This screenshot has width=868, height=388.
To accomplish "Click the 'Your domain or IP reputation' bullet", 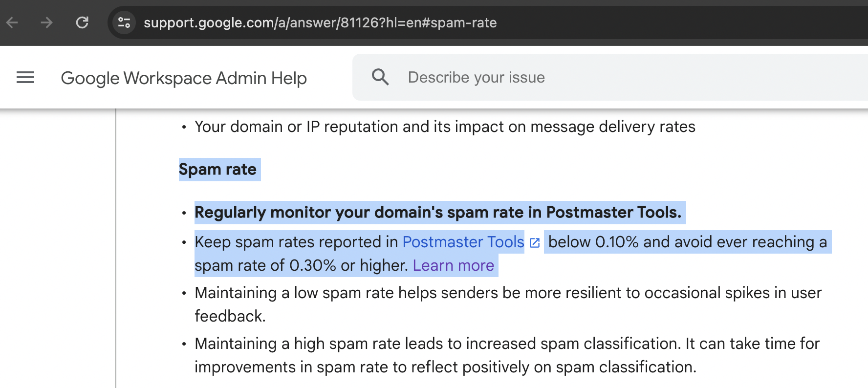I will 445,127.
